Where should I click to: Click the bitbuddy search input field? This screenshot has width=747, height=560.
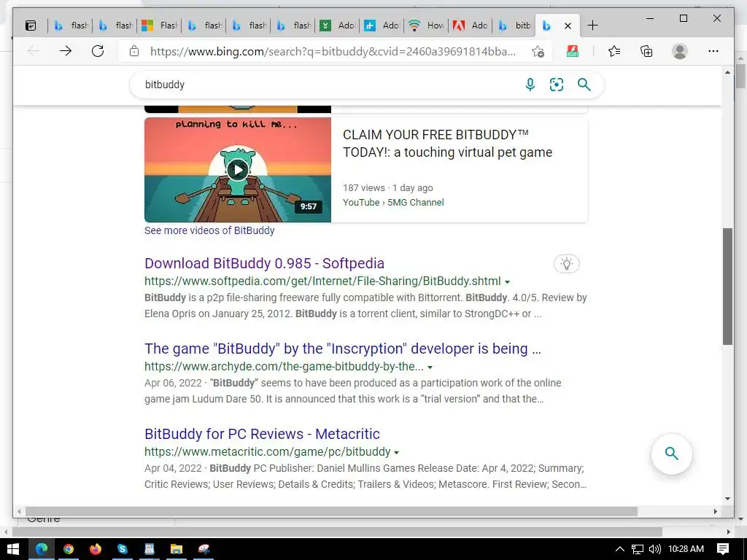click(x=329, y=85)
